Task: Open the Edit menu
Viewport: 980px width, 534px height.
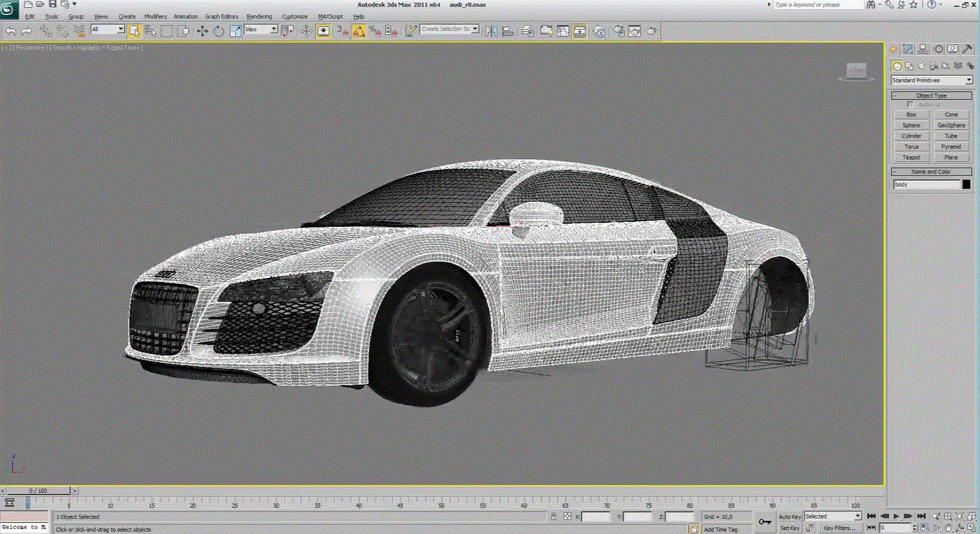Action: coord(29,16)
